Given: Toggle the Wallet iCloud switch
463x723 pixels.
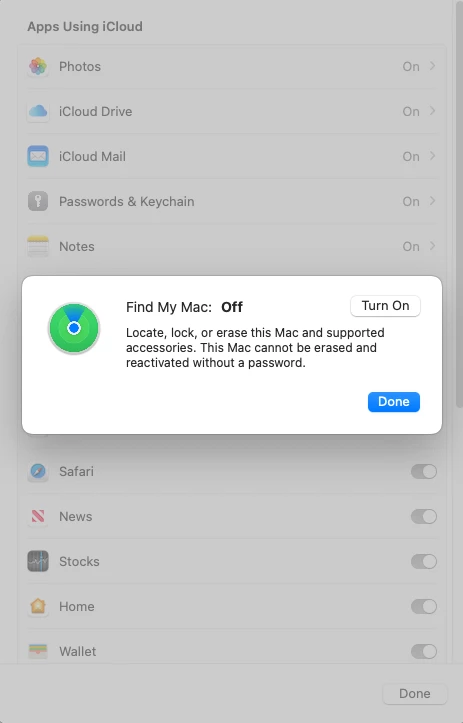Looking at the screenshot, I should pos(424,652).
